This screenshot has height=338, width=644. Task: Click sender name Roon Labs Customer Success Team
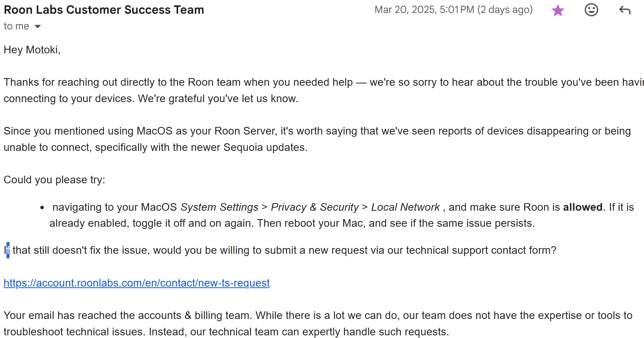(104, 10)
